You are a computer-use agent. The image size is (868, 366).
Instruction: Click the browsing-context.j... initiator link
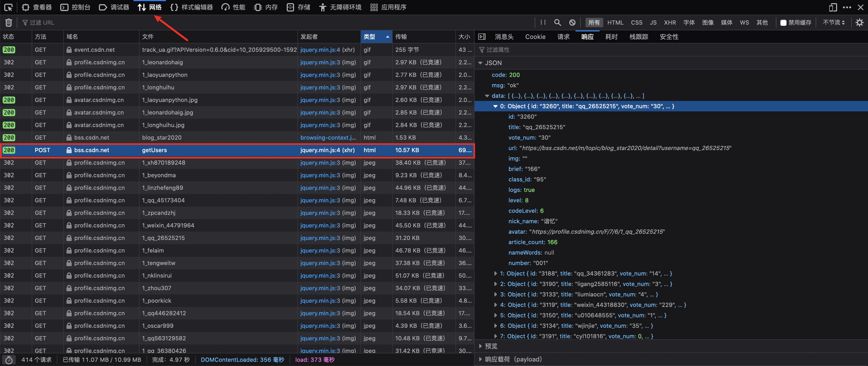click(328, 138)
